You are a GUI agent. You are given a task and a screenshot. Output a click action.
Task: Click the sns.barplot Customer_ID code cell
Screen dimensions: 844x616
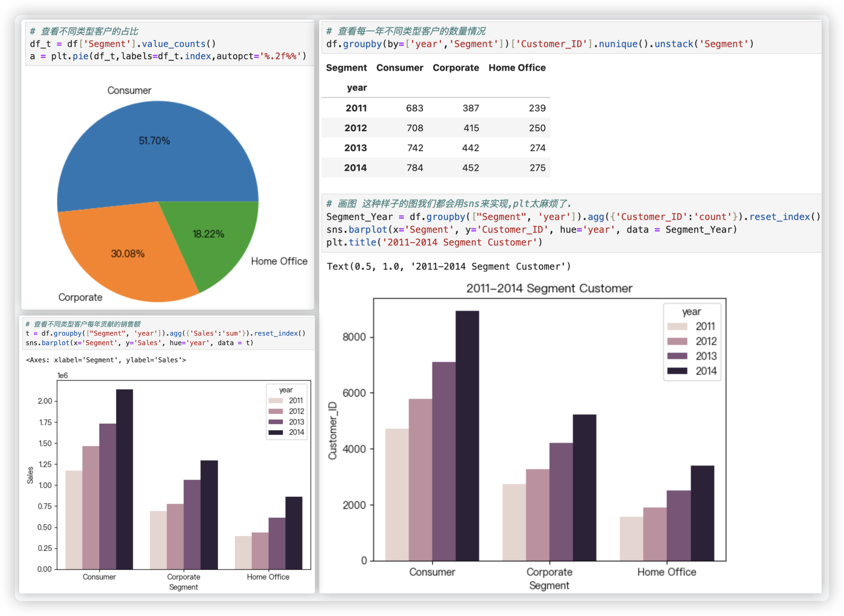(x=531, y=229)
